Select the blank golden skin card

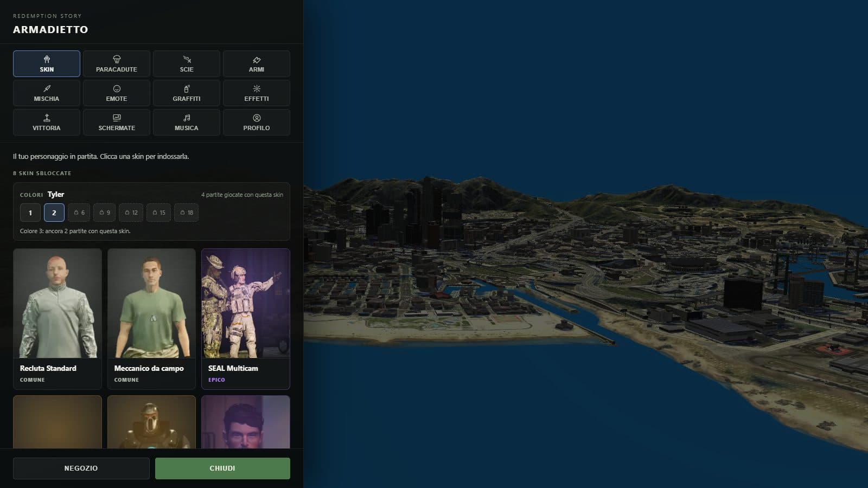(x=58, y=422)
